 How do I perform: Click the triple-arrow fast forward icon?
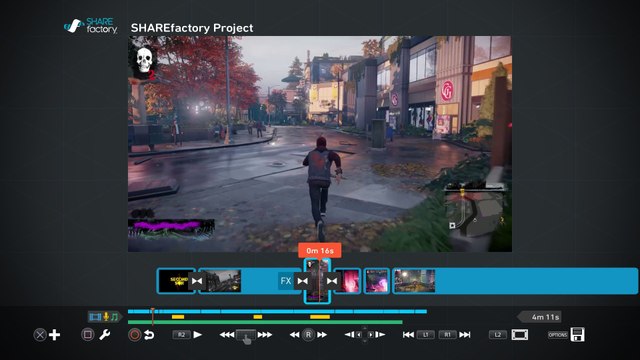coord(264,335)
